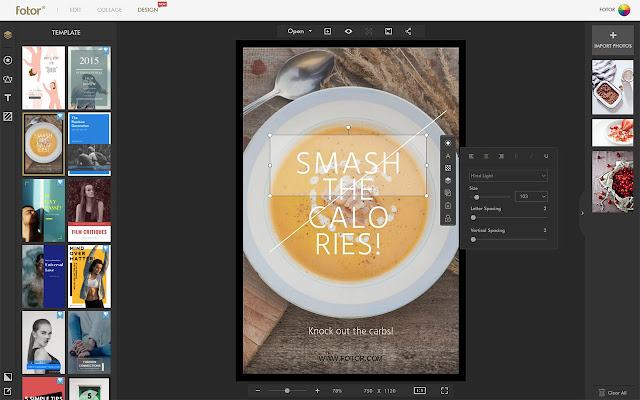Open the transparency icon in floating toolbar
This screenshot has height=400, width=640.
(448, 168)
